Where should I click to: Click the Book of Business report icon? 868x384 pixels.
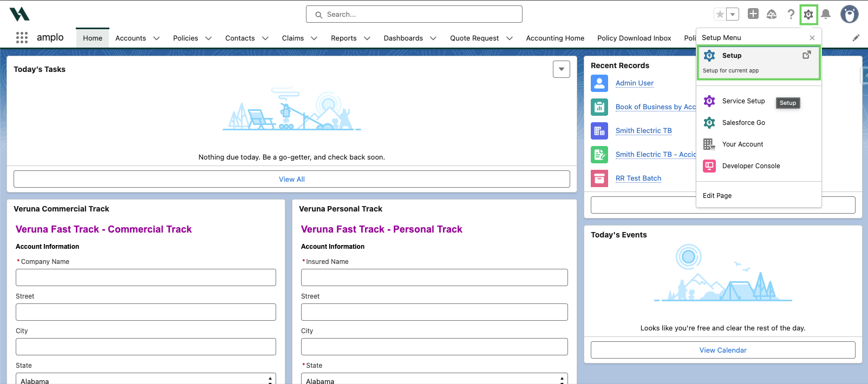pos(599,107)
